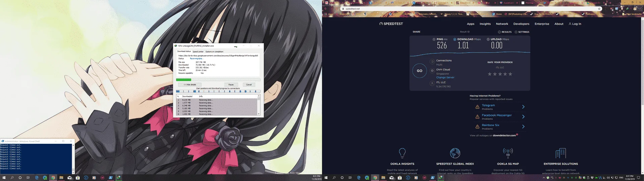The width and height of the screenshot is (644, 181).
Task: Rate provider with the fifth star
Action: pos(510,74)
